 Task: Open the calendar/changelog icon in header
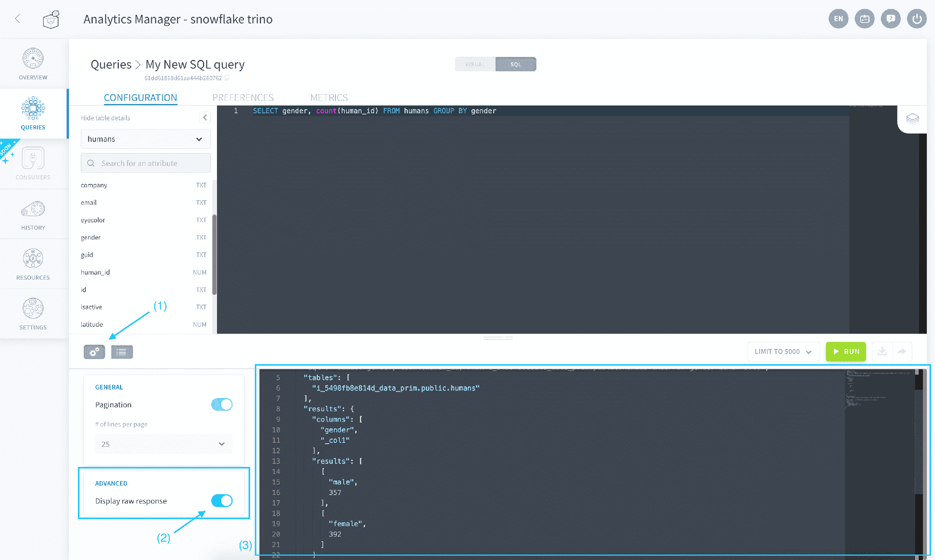864,19
